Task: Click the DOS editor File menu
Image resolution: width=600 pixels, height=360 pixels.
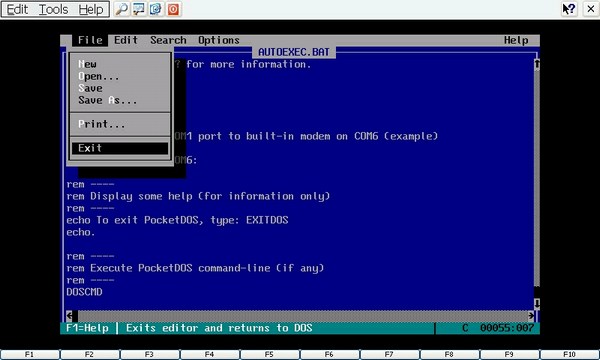Action: pyautogui.click(x=90, y=40)
